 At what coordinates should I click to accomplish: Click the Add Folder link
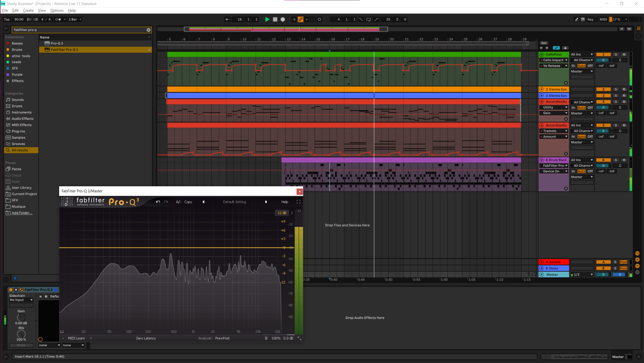(22, 213)
